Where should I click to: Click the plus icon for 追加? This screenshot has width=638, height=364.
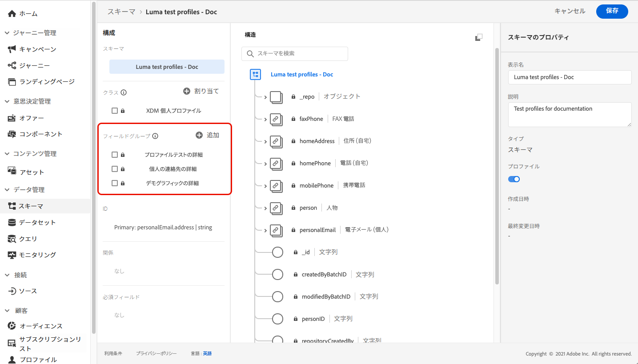pyautogui.click(x=199, y=135)
